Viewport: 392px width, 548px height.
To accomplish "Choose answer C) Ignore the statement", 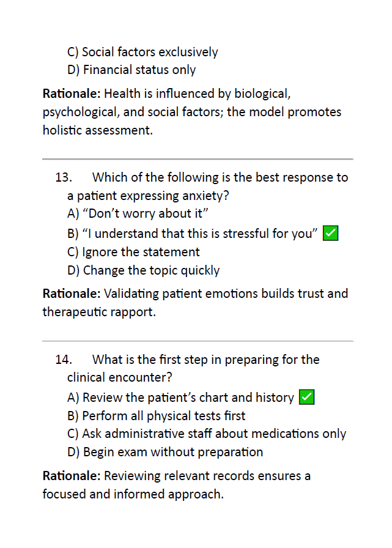I will [133, 251].
